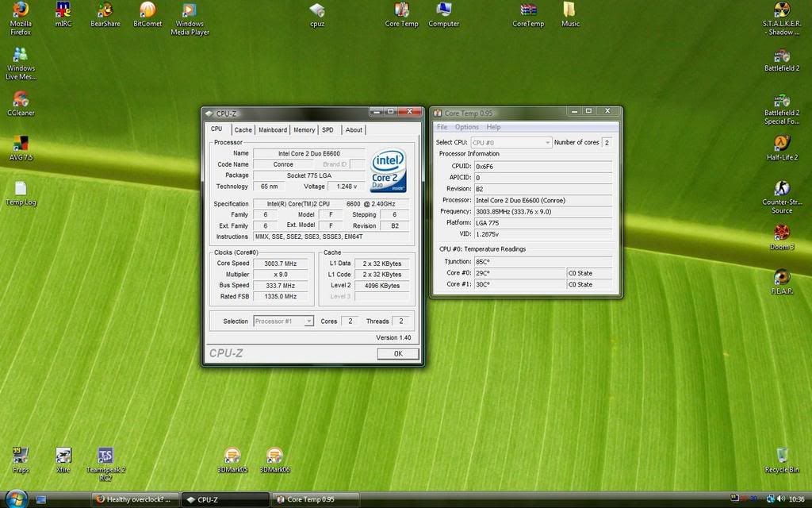Screen dimensions: 812x508
Task: Launch mIRC from the desktop
Action: (x=63, y=14)
